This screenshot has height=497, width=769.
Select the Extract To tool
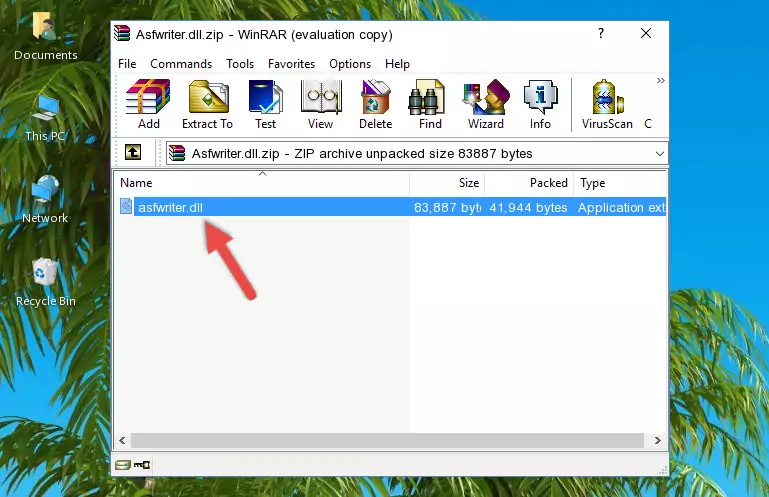[x=207, y=104]
